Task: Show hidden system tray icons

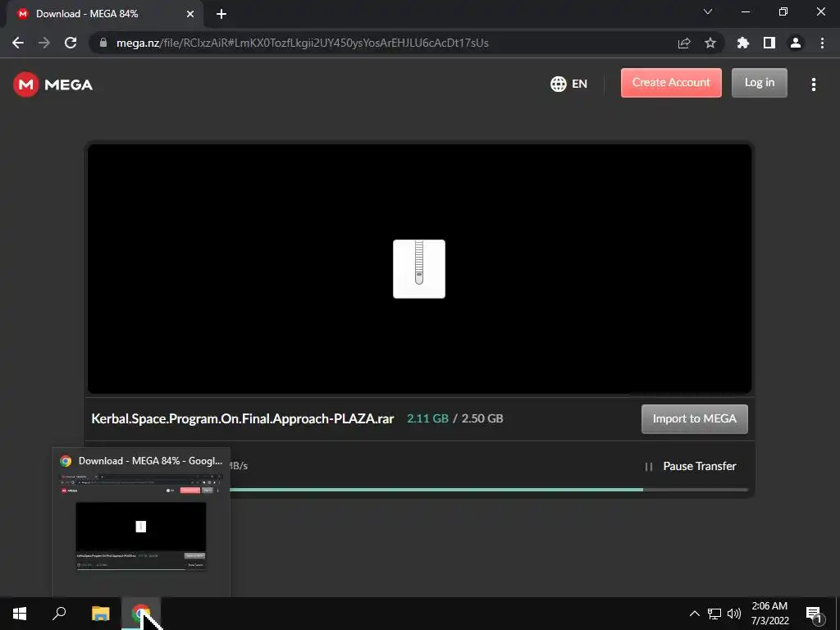Action: 694,614
